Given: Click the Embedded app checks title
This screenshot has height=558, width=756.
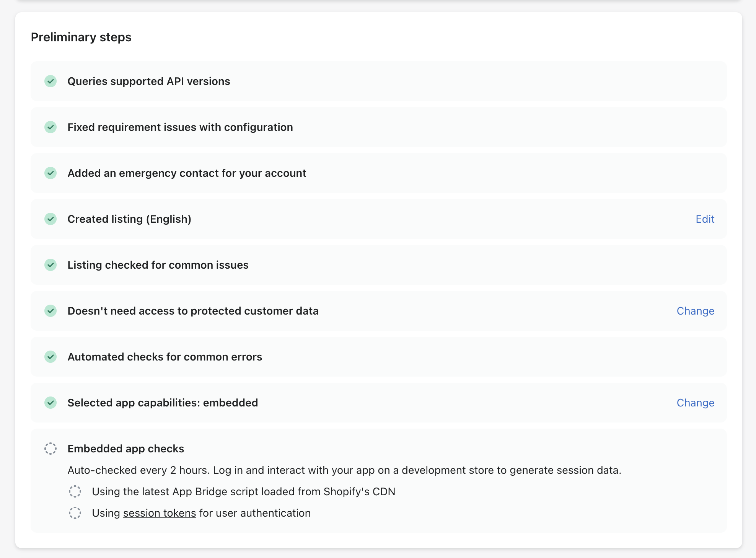Looking at the screenshot, I should click(126, 449).
